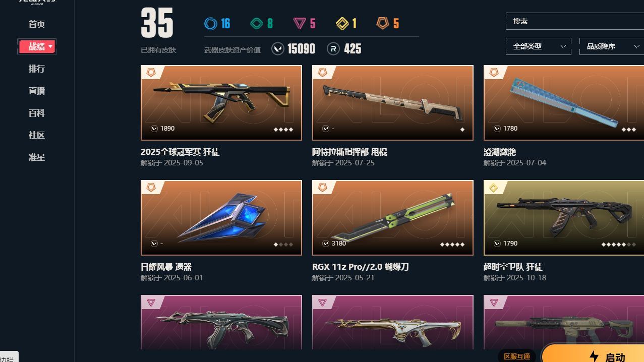Screen dimensions: 644x362
Task: Open the 排行 sidebar item
Action: (37, 69)
